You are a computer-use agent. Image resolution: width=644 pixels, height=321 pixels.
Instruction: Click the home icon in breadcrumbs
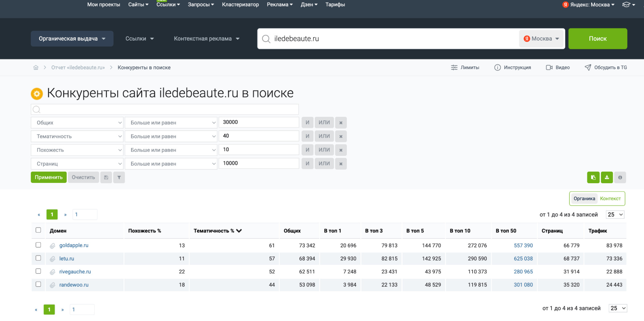pyautogui.click(x=36, y=68)
